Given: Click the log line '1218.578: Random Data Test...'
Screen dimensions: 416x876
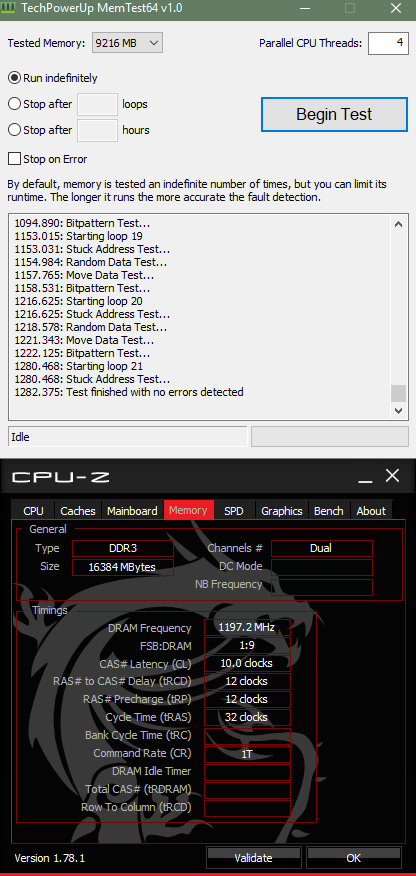Looking at the screenshot, I should 91,327.
